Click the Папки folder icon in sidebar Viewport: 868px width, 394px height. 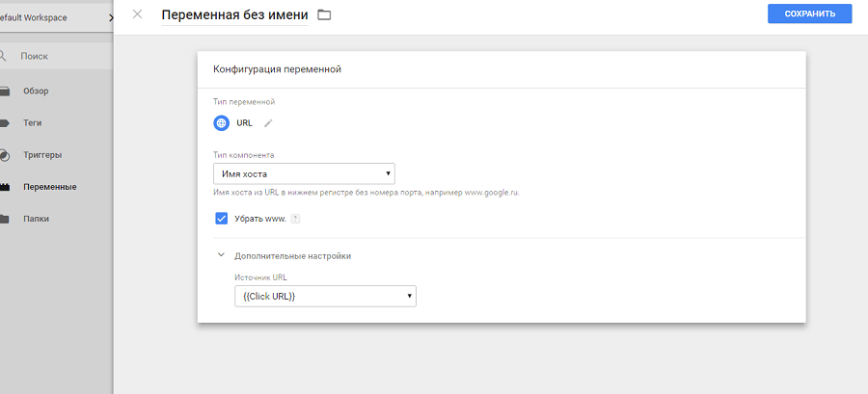5,219
